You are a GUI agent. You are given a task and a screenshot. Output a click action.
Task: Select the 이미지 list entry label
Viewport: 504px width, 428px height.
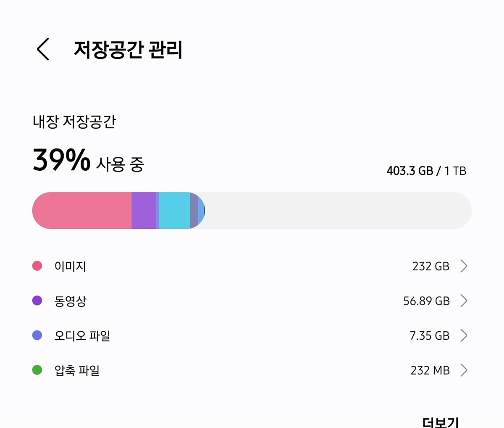pyautogui.click(x=70, y=266)
